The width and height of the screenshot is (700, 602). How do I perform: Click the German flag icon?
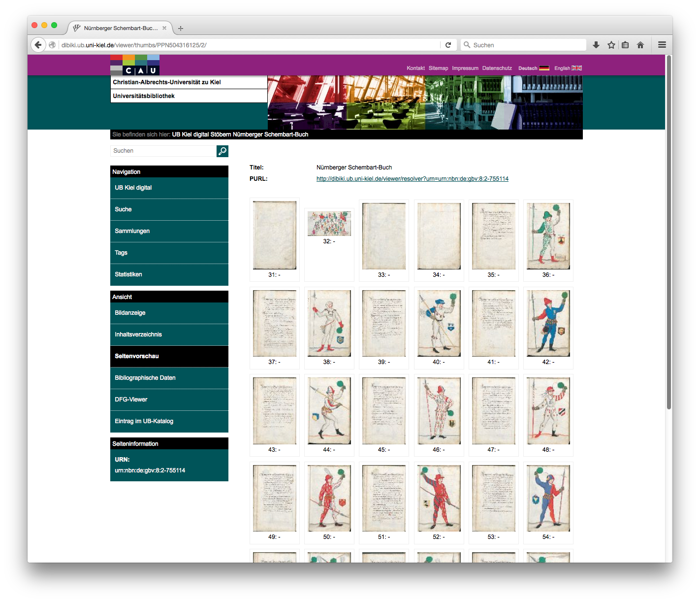(x=544, y=68)
